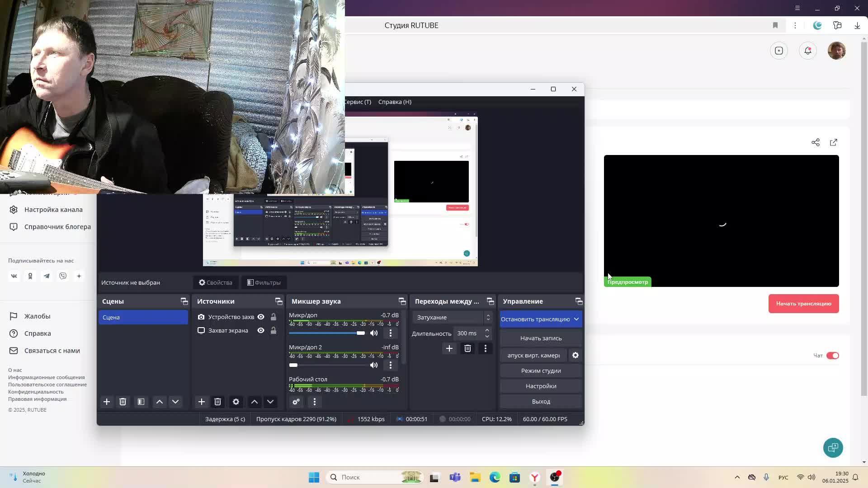Viewport: 868px width, 488px height.
Task: Increase transition duration with up stepper
Action: coord(487,330)
